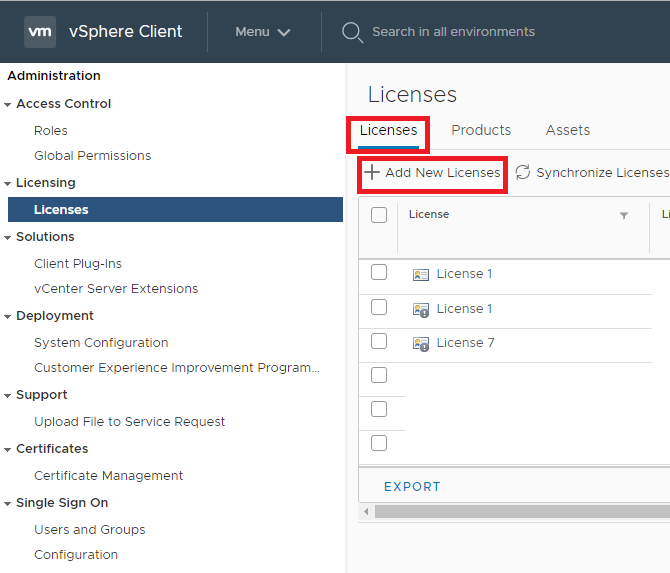Open System Configuration
The image size is (670, 573).
(101, 343)
